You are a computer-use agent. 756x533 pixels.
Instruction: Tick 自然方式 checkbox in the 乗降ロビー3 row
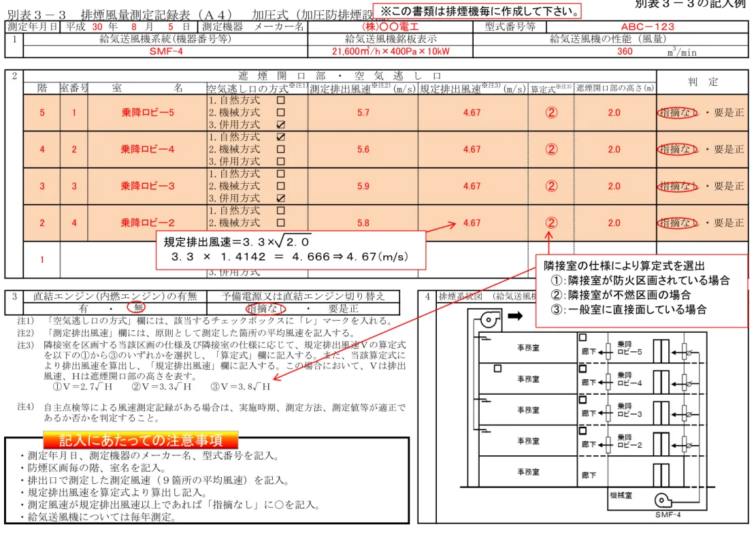pyautogui.click(x=280, y=174)
